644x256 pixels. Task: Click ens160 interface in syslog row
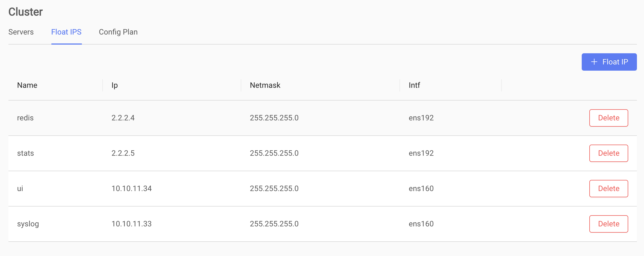click(421, 224)
